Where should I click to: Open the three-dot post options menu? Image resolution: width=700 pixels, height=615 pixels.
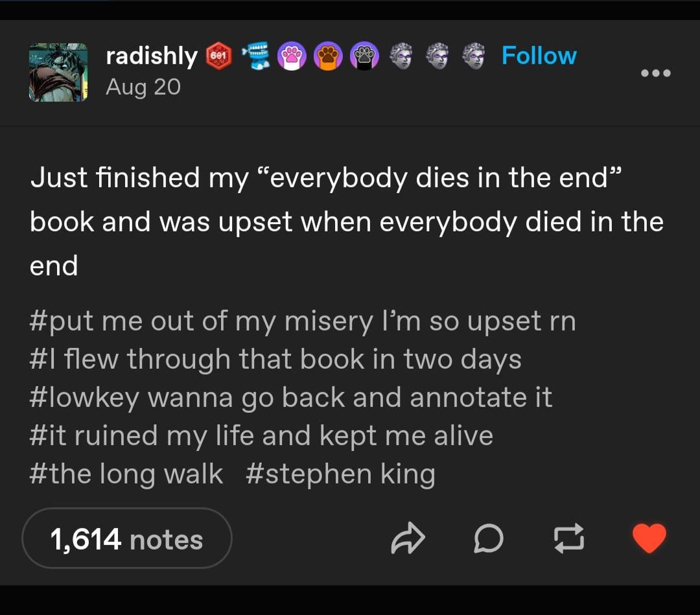(656, 73)
